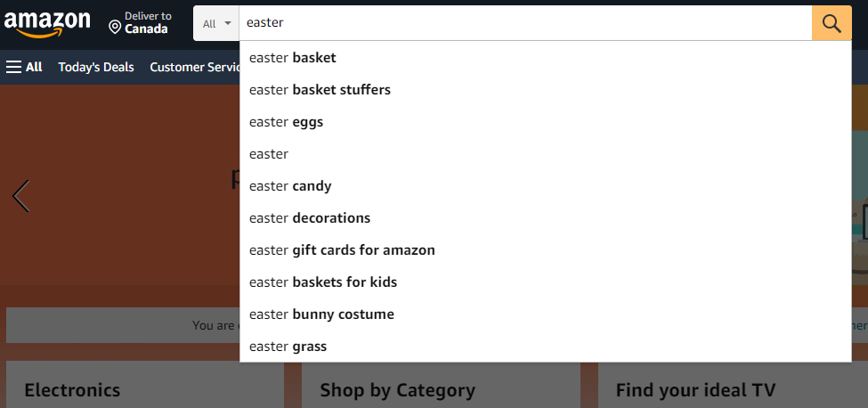Pick "easter gift cards for amazon" suggestion
The image size is (868, 408).
tap(545, 250)
